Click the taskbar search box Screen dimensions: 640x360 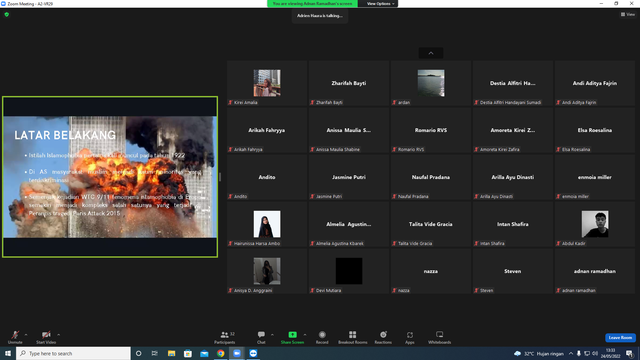click(73, 353)
